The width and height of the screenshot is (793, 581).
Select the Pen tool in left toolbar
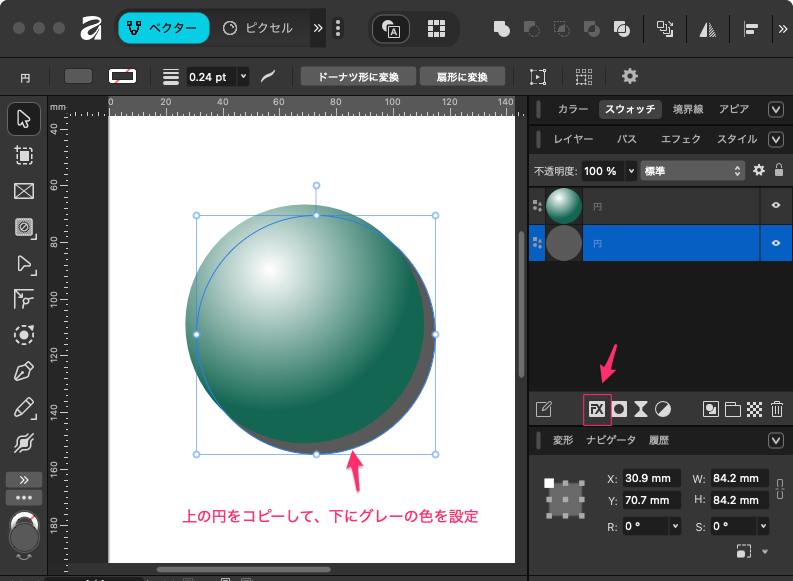[24, 372]
